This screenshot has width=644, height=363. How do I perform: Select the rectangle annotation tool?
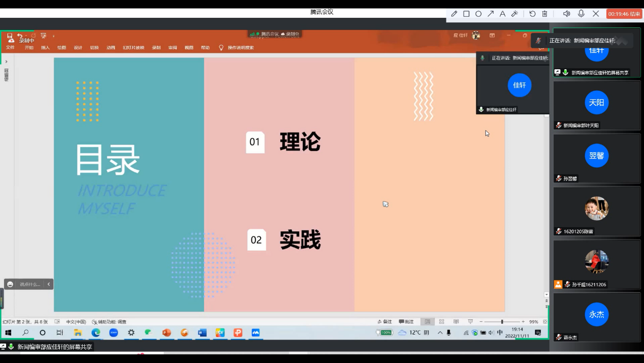point(466,14)
